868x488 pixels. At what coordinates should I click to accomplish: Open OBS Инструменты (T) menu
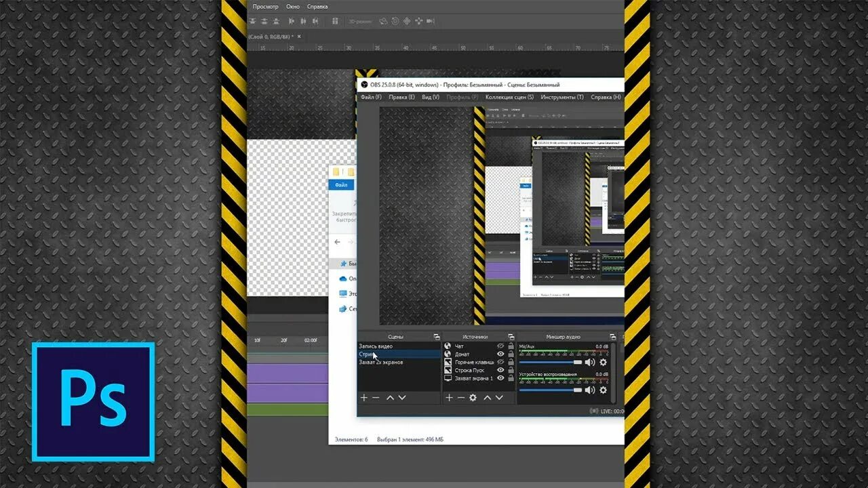(x=562, y=97)
